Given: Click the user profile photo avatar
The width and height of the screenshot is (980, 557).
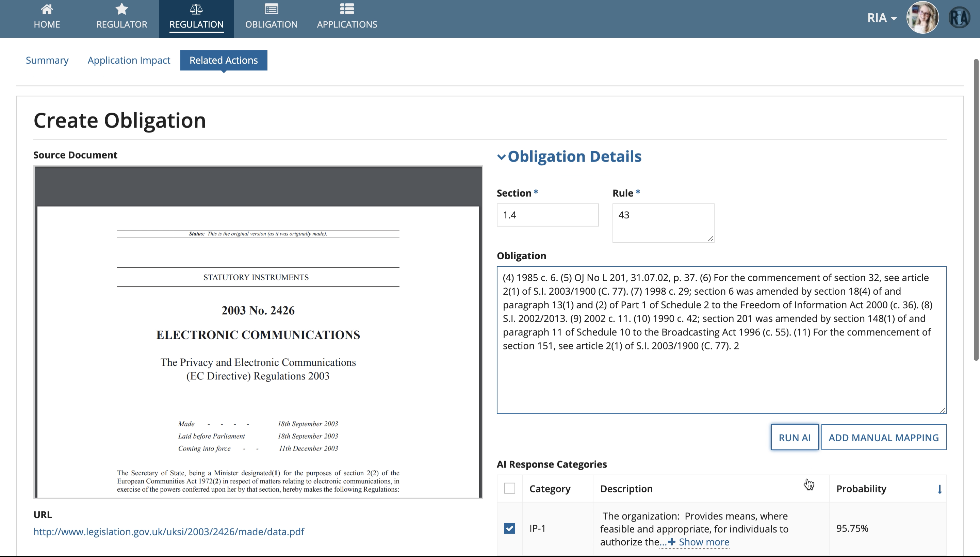Looking at the screenshot, I should pos(922,18).
